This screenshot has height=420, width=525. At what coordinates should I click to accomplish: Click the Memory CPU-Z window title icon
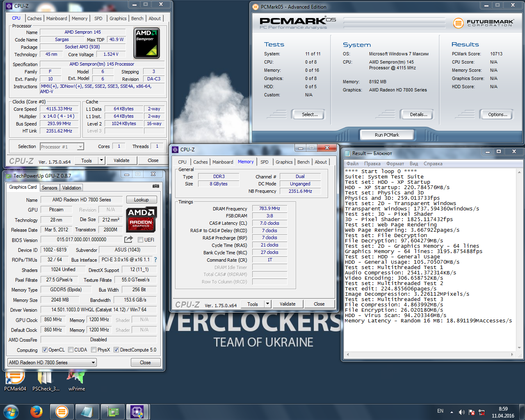click(x=175, y=149)
